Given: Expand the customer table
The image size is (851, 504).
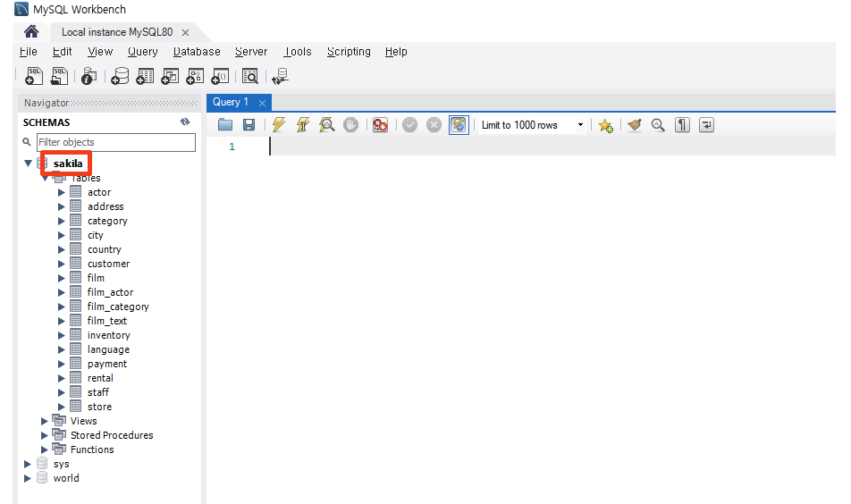Looking at the screenshot, I should point(62,264).
